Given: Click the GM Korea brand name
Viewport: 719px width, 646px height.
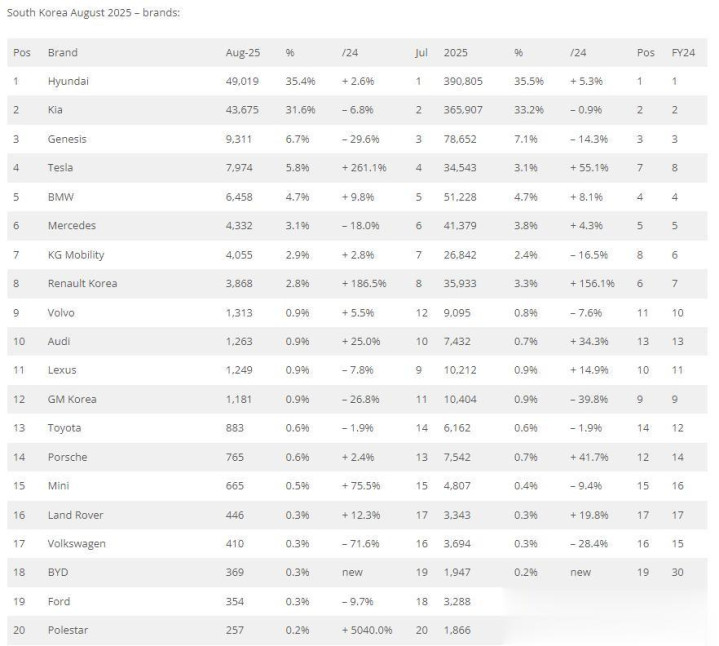Looking at the screenshot, I should click(73, 399).
